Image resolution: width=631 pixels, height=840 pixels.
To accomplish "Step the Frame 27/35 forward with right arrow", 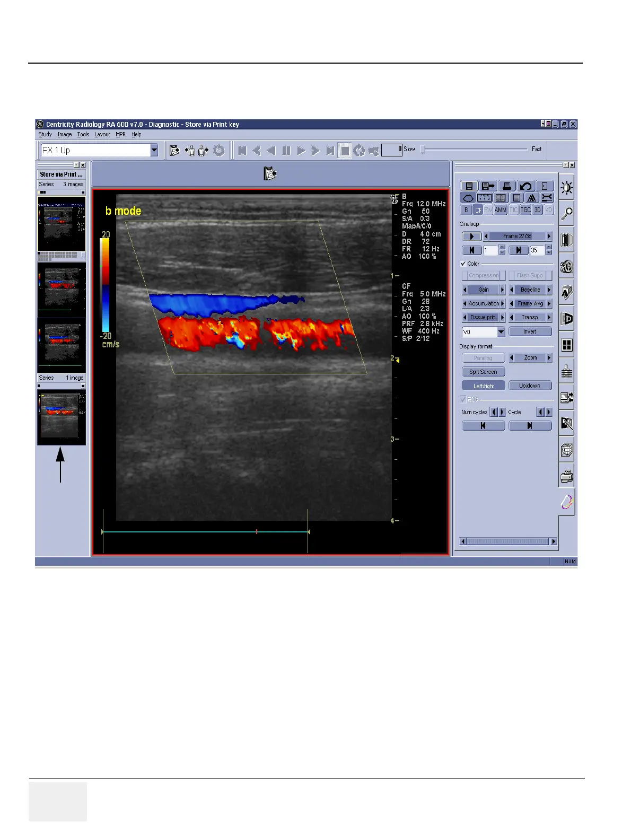I will (549, 237).
